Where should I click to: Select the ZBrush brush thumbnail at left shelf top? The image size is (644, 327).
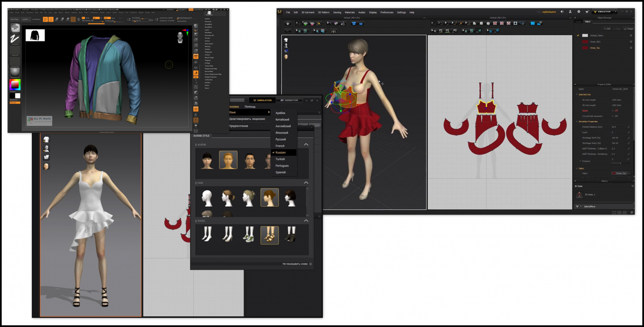click(x=15, y=28)
